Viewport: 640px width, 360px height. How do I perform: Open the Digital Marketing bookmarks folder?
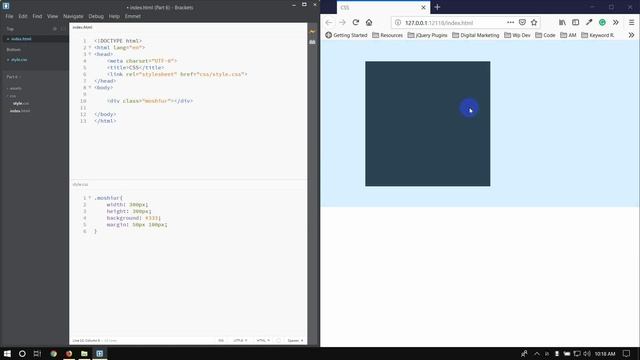[476, 36]
